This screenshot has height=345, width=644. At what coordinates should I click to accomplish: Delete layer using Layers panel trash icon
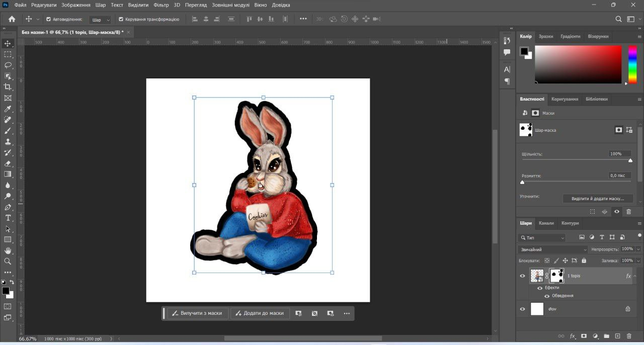pos(629,336)
